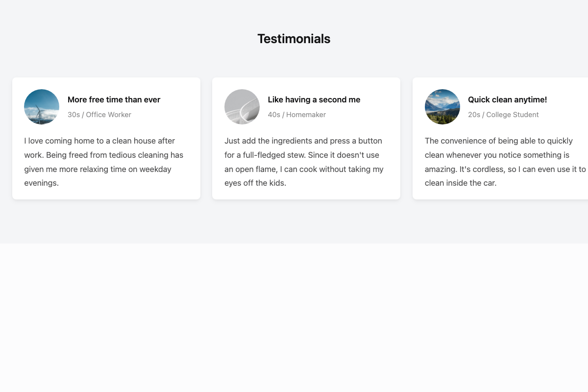
Task: Click the gray abstract avatar image
Action: tap(242, 106)
